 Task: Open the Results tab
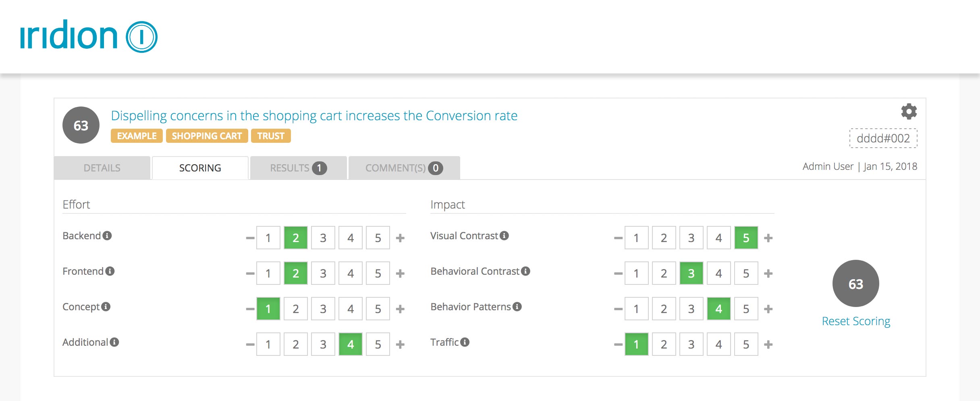click(299, 168)
